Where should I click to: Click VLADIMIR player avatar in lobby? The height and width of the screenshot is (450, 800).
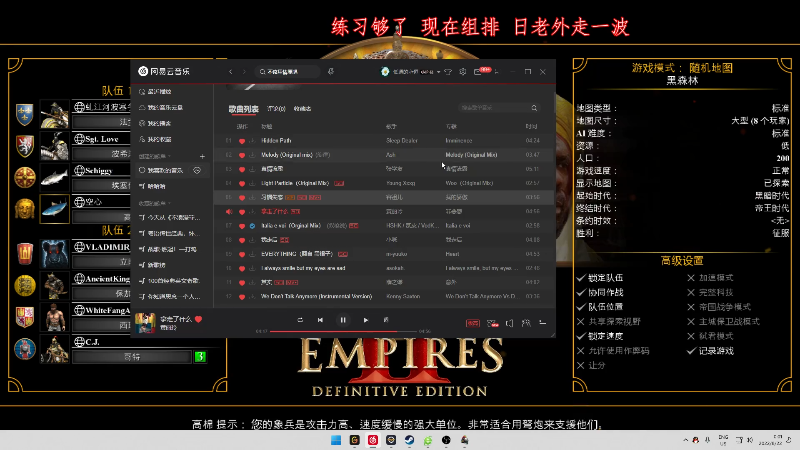point(55,254)
